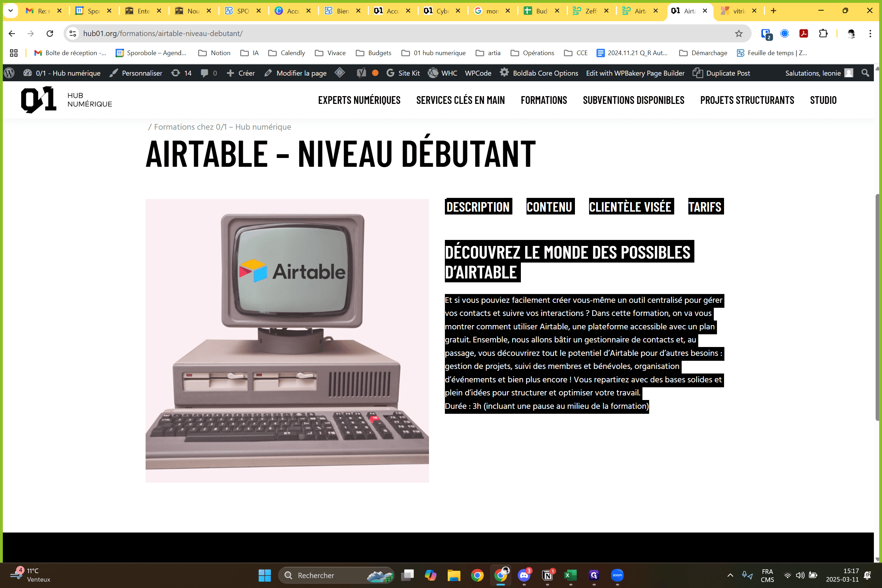Open the apps grid in bookmarks bar
The image size is (882, 588).
tap(14, 53)
